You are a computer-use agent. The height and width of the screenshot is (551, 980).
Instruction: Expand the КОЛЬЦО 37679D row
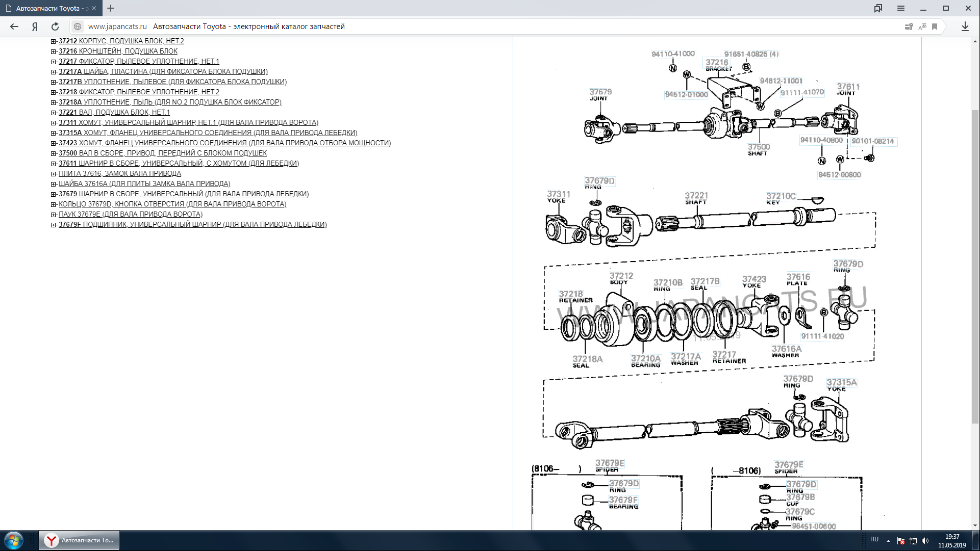pyautogui.click(x=54, y=204)
